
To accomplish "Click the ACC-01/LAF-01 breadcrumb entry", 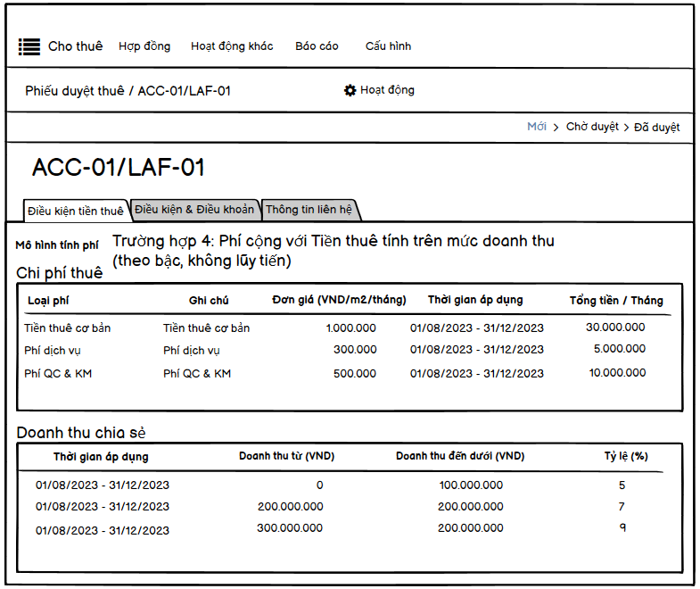I will pos(185,91).
